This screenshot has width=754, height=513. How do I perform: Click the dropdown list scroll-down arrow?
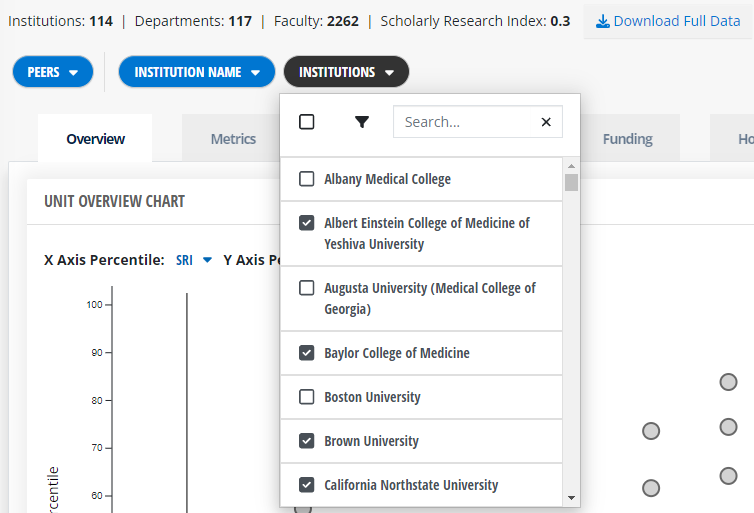(571, 498)
